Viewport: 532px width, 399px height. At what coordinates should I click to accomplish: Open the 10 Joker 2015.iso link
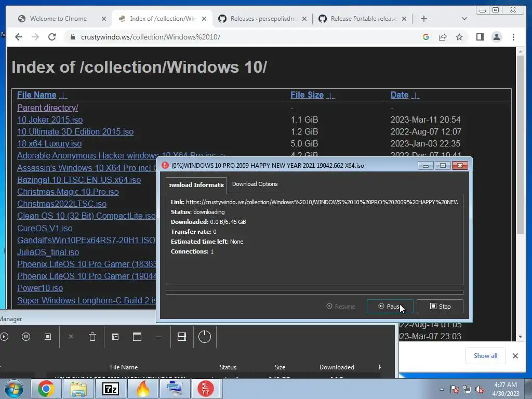click(50, 120)
